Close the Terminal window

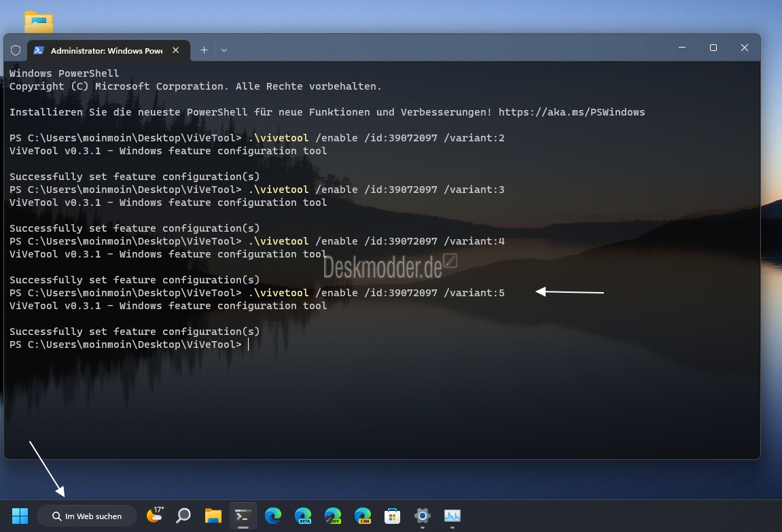tap(745, 48)
